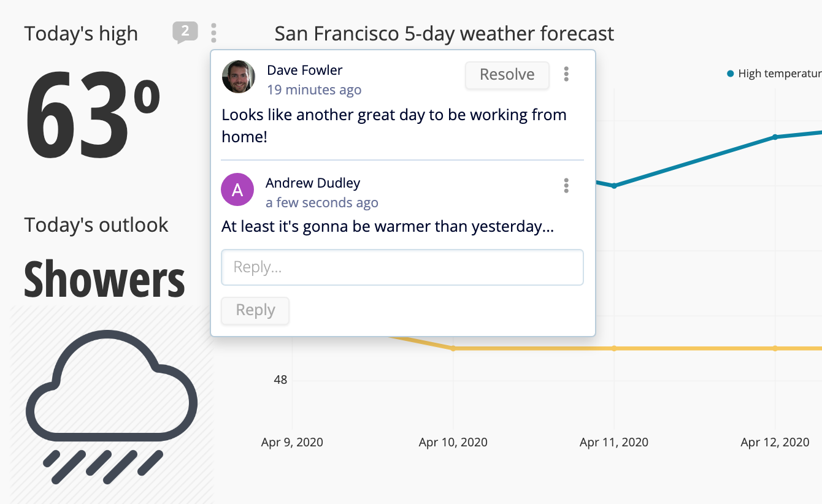Click the Reply button below the input
The width and height of the screenshot is (822, 504).
click(255, 310)
